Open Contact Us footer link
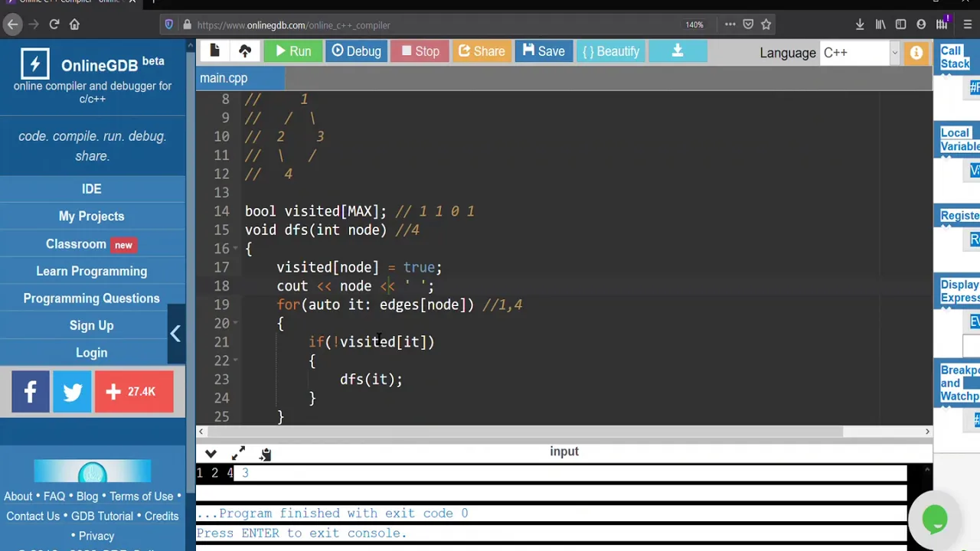This screenshot has width=980, height=551. coord(33,517)
